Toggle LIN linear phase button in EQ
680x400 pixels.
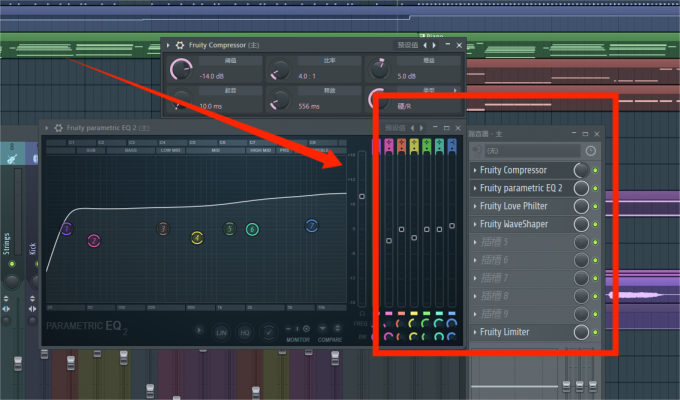221,333
